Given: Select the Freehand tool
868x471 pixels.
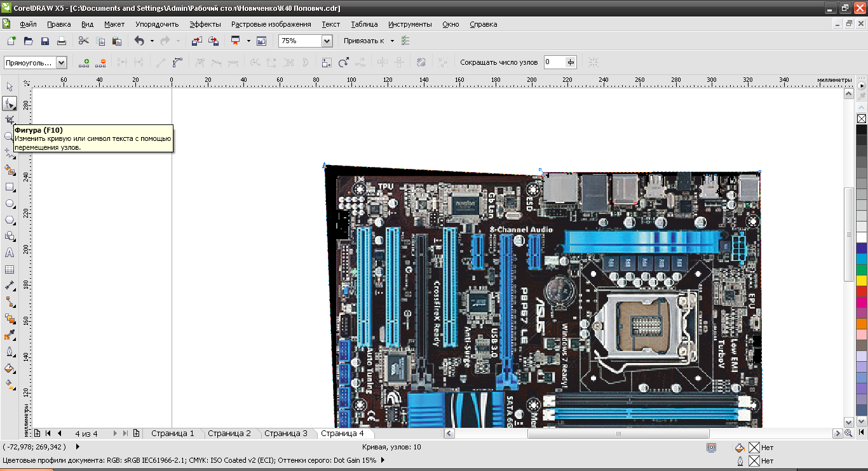Looking at the screenshot, I should click(10, 153).
